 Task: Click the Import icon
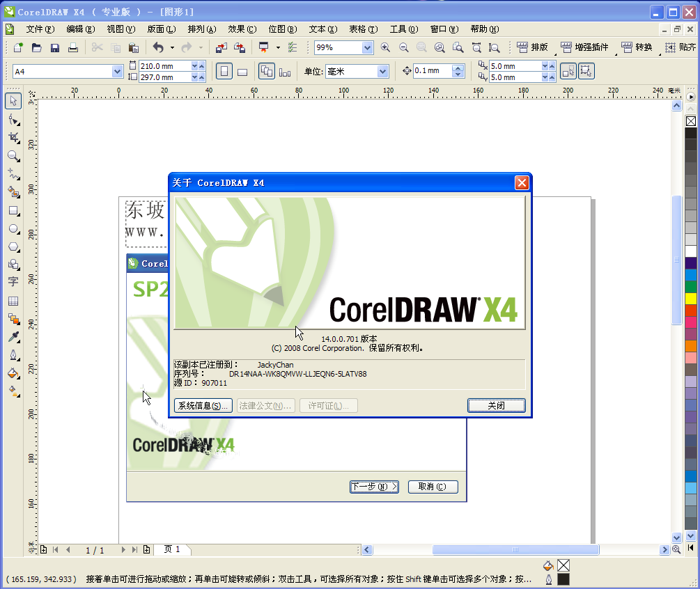point(221,47)
